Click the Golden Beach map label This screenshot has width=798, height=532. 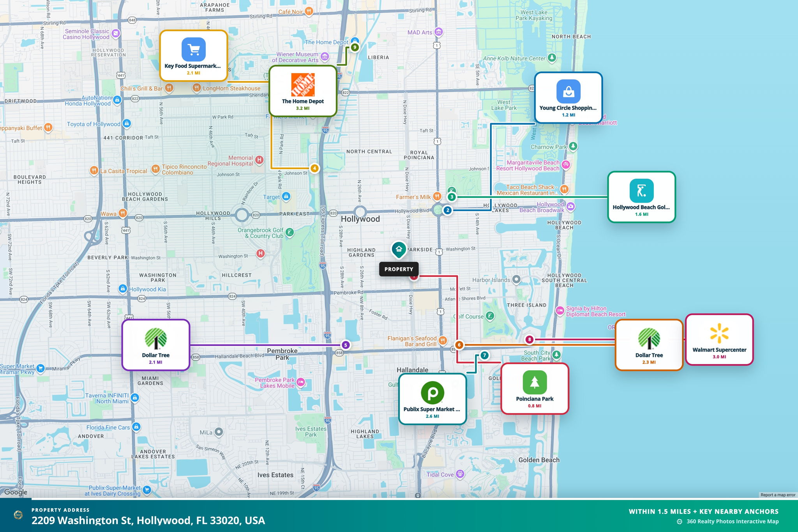[x=539, y=460]
